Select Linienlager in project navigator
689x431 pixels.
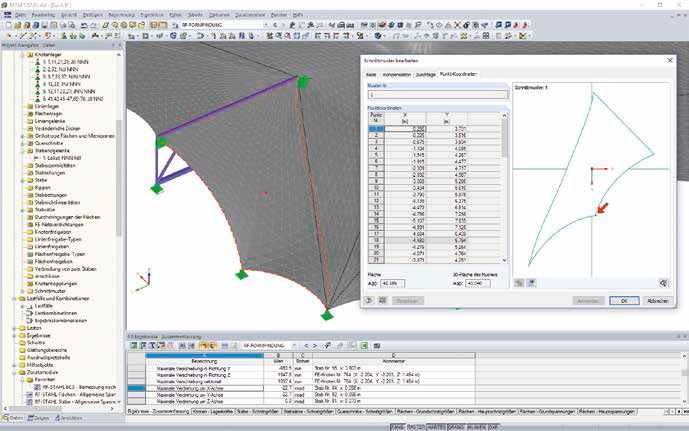click(47, 106)
